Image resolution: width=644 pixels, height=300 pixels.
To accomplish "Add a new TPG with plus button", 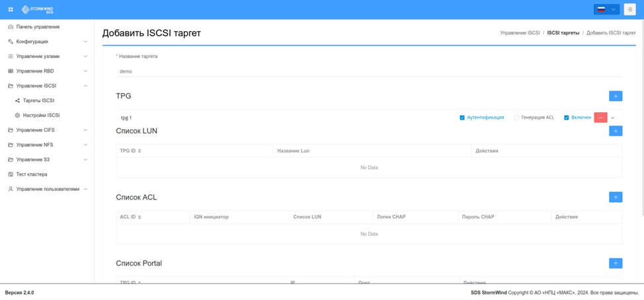I will 616,96.
